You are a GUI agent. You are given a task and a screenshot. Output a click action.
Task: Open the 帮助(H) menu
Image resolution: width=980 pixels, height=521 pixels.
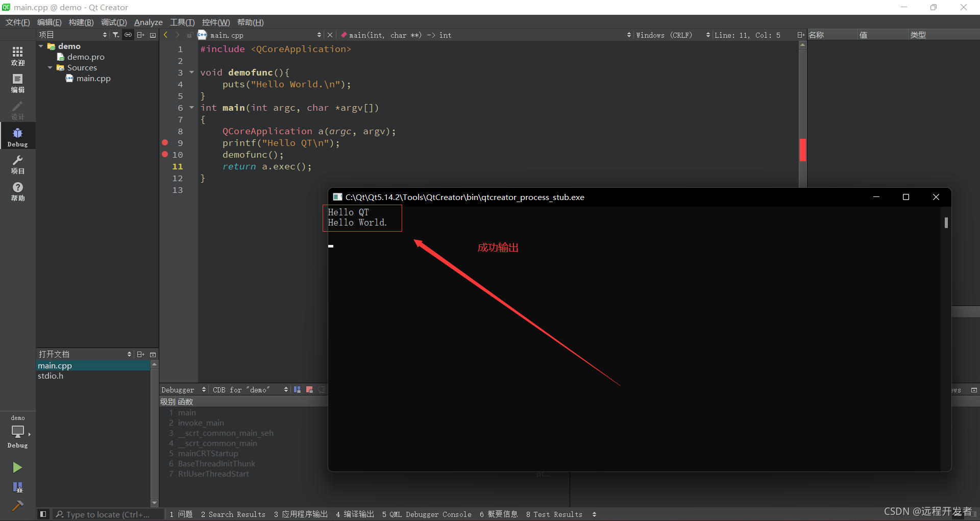[x=251, y=22]
